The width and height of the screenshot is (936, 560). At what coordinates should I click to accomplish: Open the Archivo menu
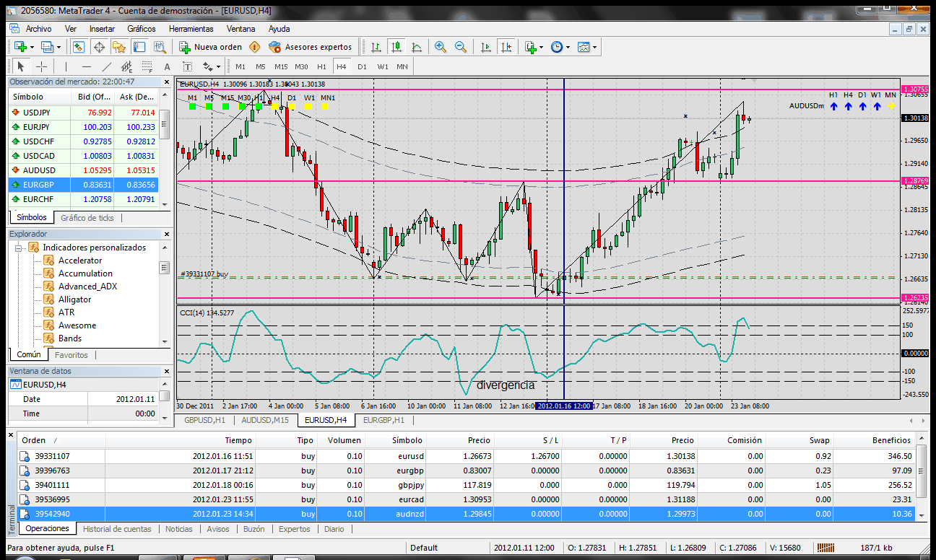(x=38, y=29)
